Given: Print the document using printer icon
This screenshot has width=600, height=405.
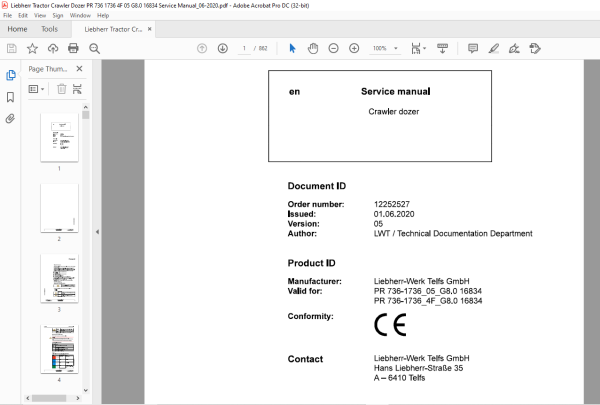Looking at the screenshot, I should (73, 48).
